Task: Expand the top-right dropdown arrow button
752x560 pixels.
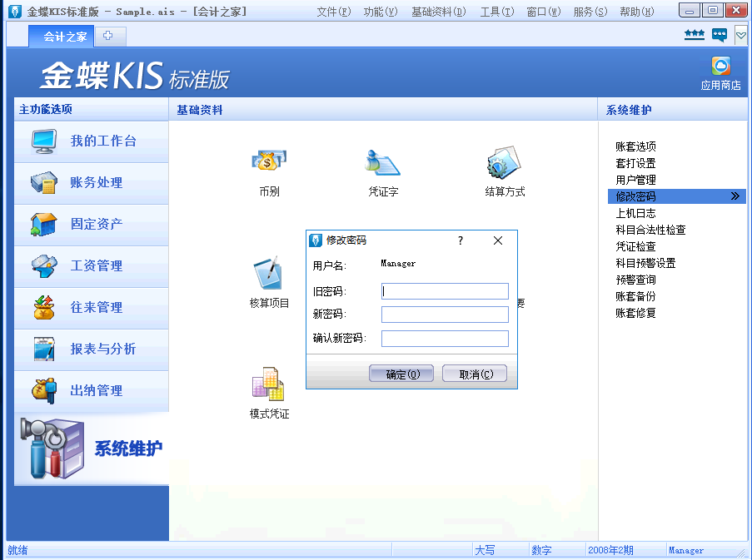Action: click(x=740, y=36)
